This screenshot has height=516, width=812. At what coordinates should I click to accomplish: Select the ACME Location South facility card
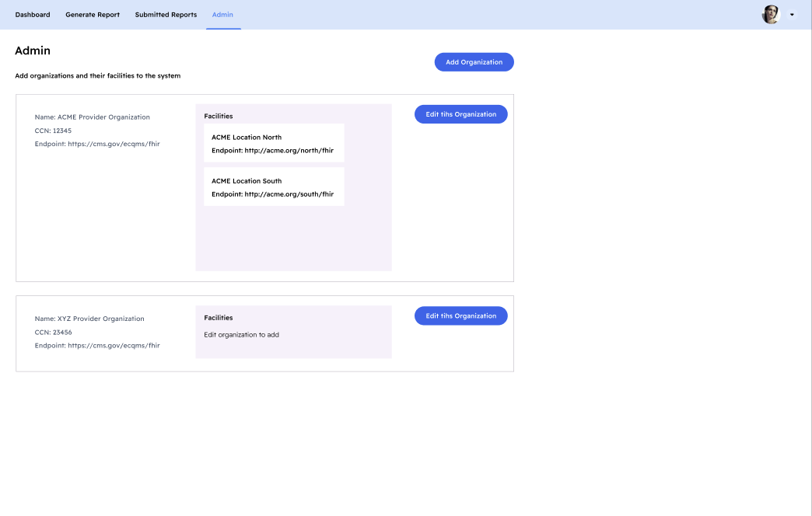pyautogui.click(x=274, y=187)
